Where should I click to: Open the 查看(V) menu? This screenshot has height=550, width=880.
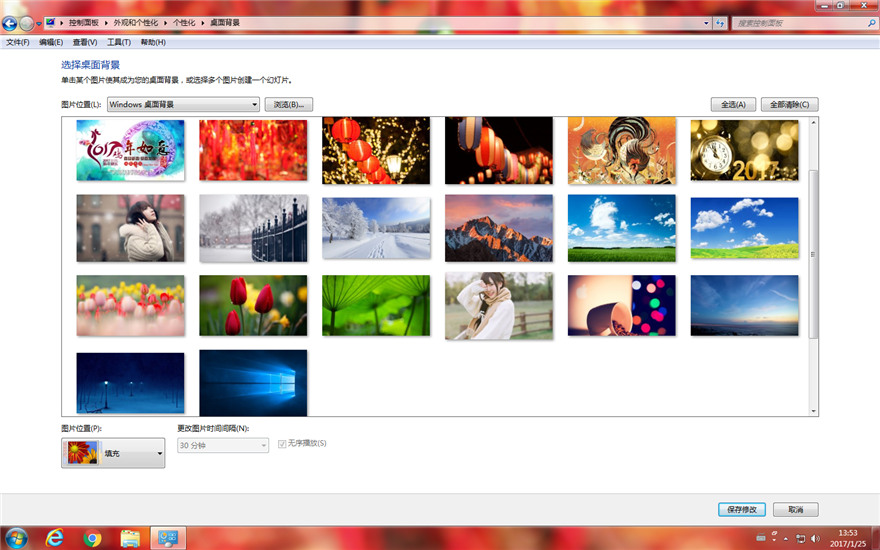[x=85, y=42]
